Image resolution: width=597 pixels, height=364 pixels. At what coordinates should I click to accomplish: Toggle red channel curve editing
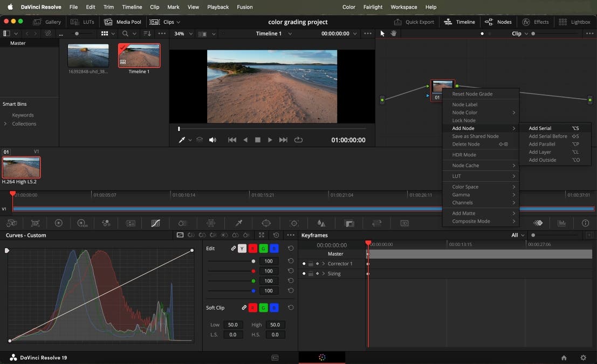[x=253, y=248]
